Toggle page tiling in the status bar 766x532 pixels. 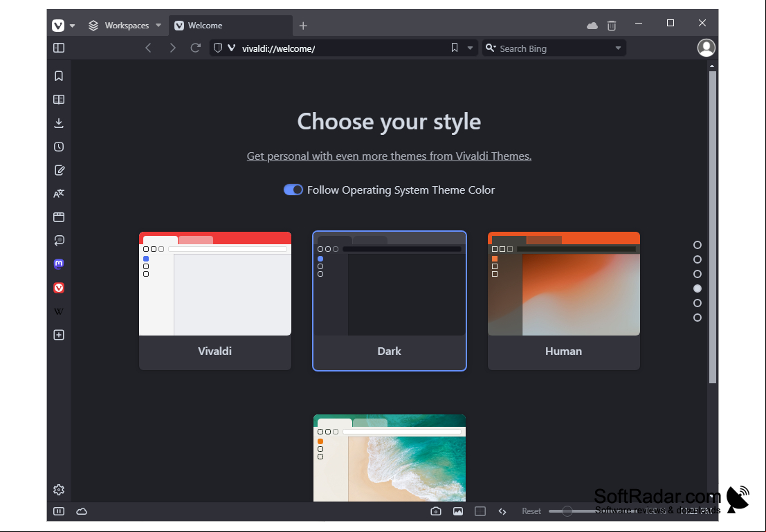(x=480, y=511)
